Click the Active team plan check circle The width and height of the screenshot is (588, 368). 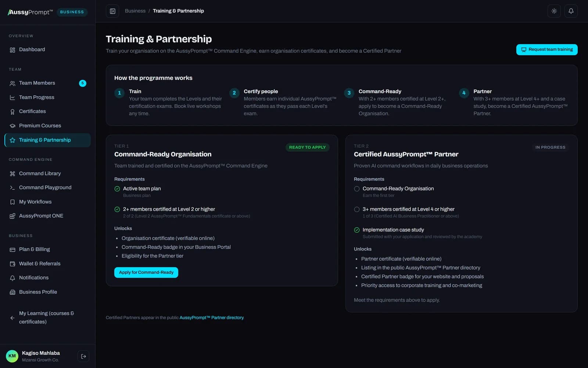[117, 189]
